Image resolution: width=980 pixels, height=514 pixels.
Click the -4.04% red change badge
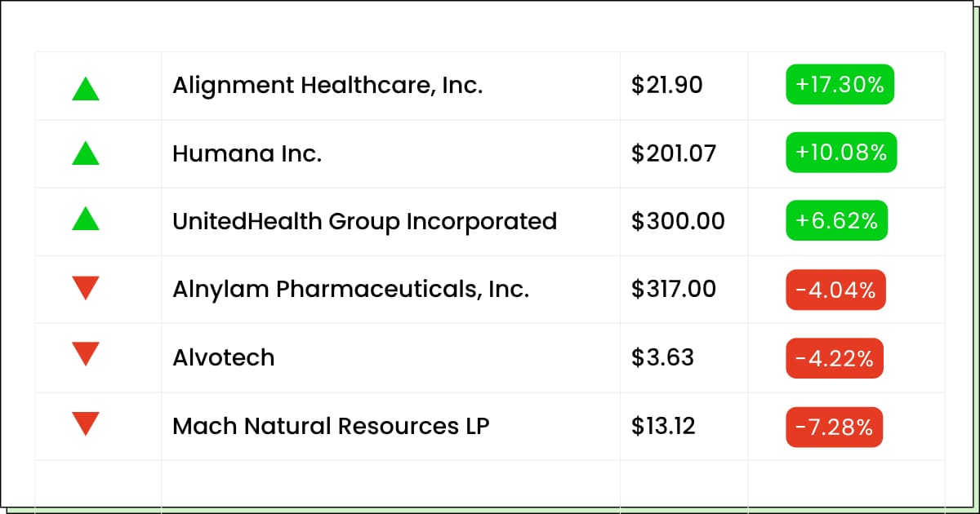click(835, 290)
